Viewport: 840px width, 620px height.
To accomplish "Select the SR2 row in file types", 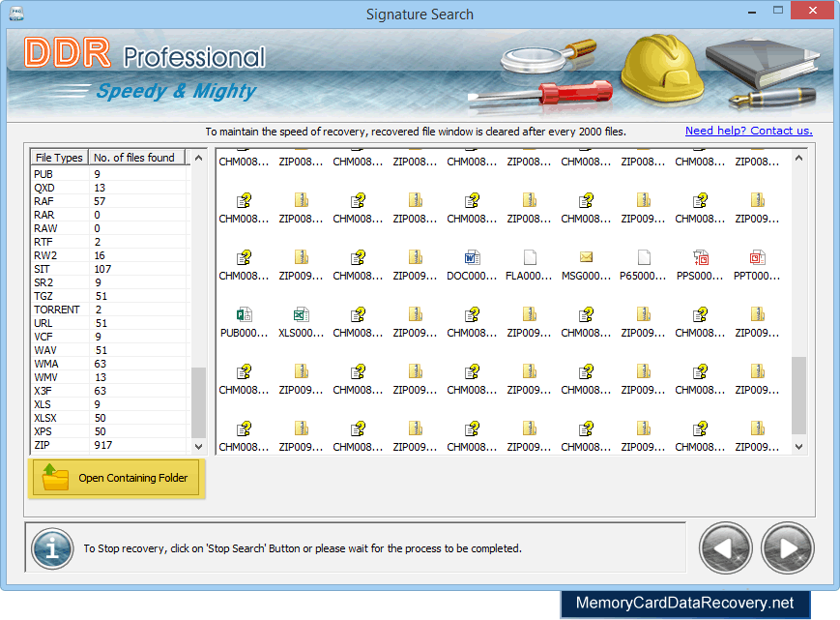I will [109, 282].
